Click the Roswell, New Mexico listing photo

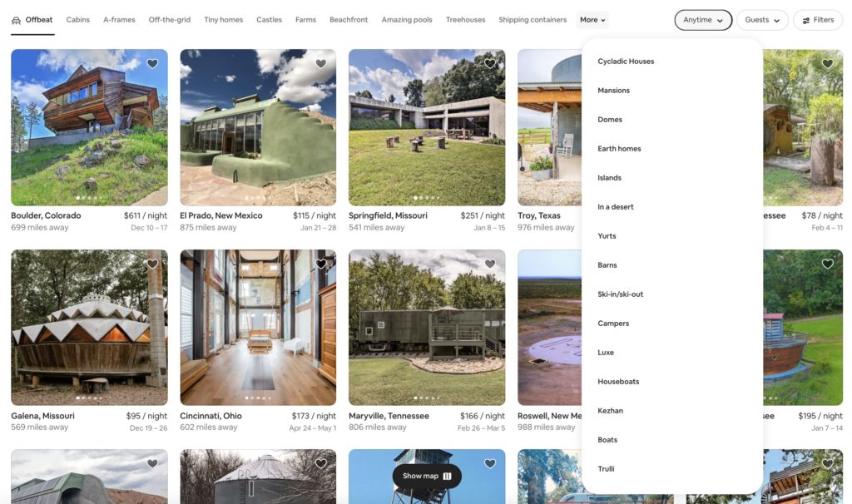[549, 329]
